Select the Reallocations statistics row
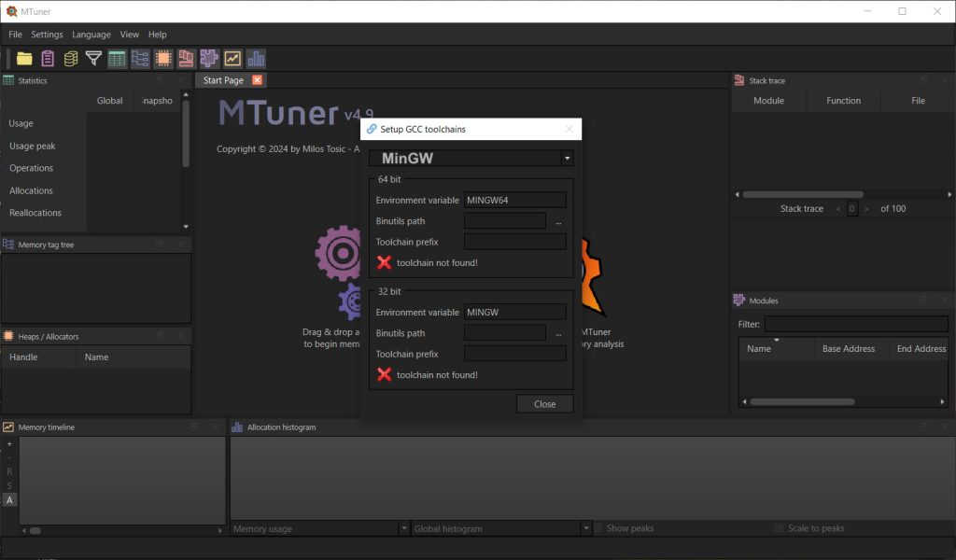956x560 pixels. 35,213
